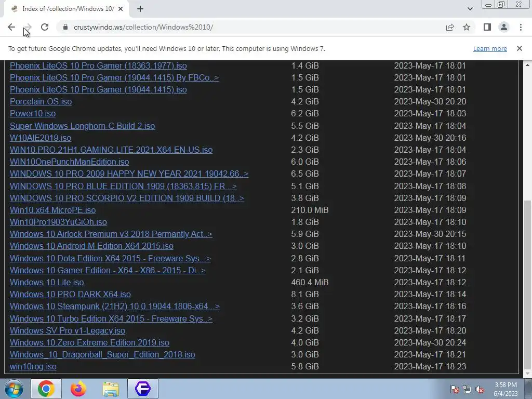Download Super Windows Longhorn-C Build 2.iso
Screen dimensions: 532x399
coord(83,126)
